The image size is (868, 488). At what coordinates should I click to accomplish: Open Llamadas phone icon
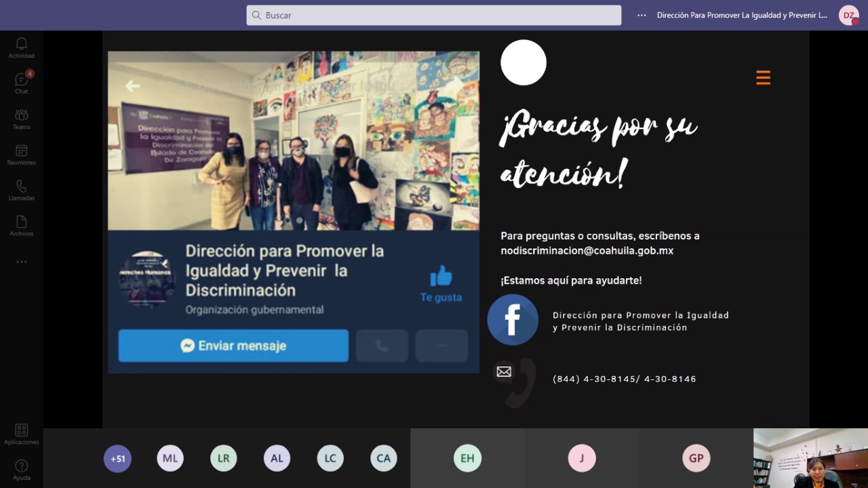coord(21,190)
